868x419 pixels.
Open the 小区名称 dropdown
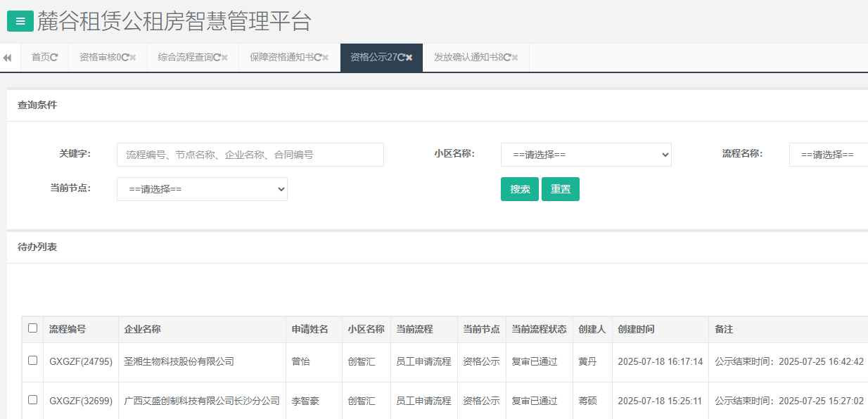(586, 155)
